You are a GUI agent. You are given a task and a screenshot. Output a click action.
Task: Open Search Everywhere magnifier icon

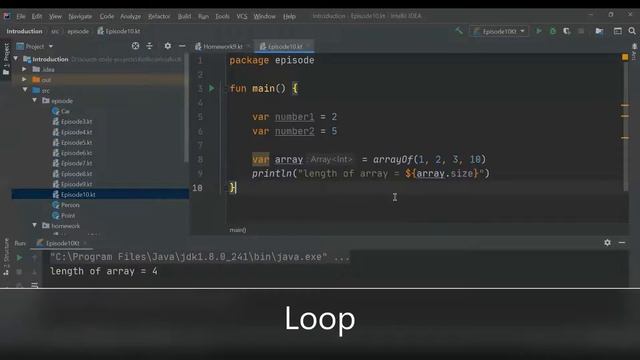tap(632, 31)
